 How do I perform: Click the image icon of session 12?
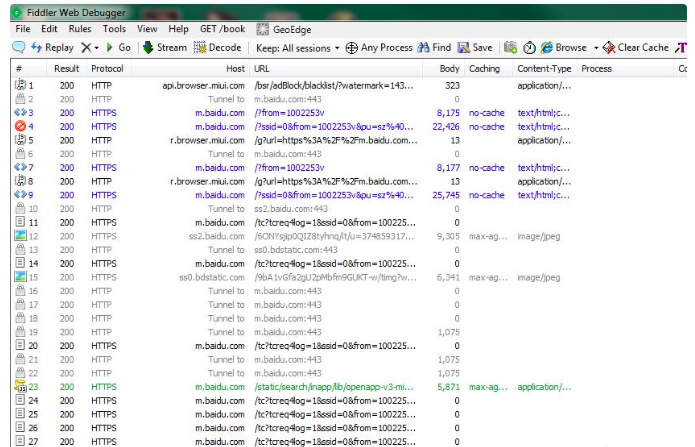(20, 235)
